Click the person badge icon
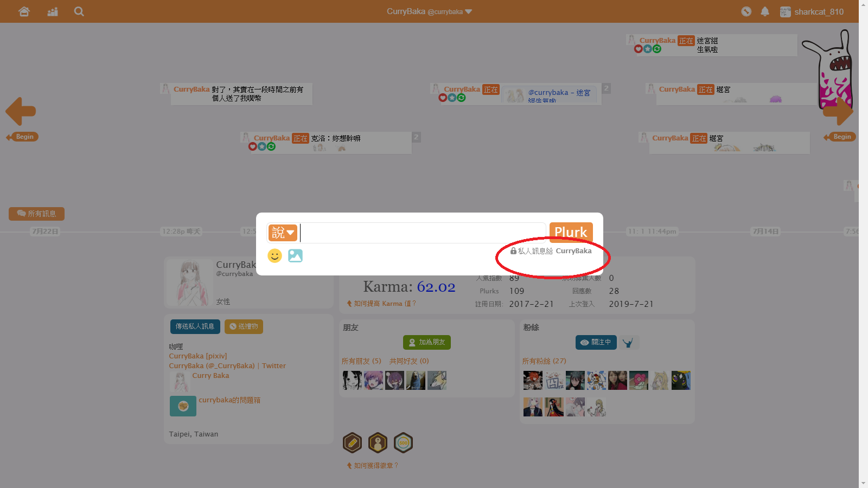 (378, 443)
